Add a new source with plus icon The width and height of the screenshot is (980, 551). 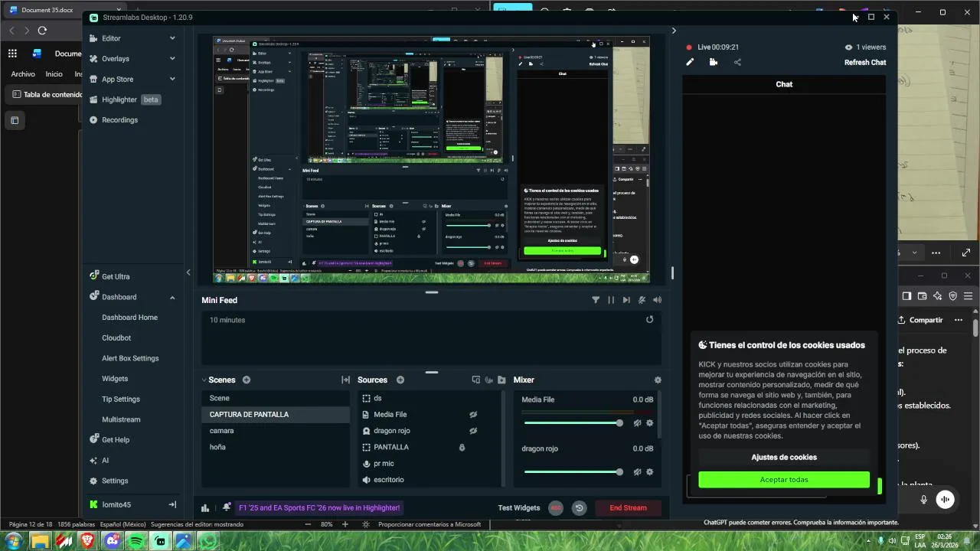[x=400, y=380]
